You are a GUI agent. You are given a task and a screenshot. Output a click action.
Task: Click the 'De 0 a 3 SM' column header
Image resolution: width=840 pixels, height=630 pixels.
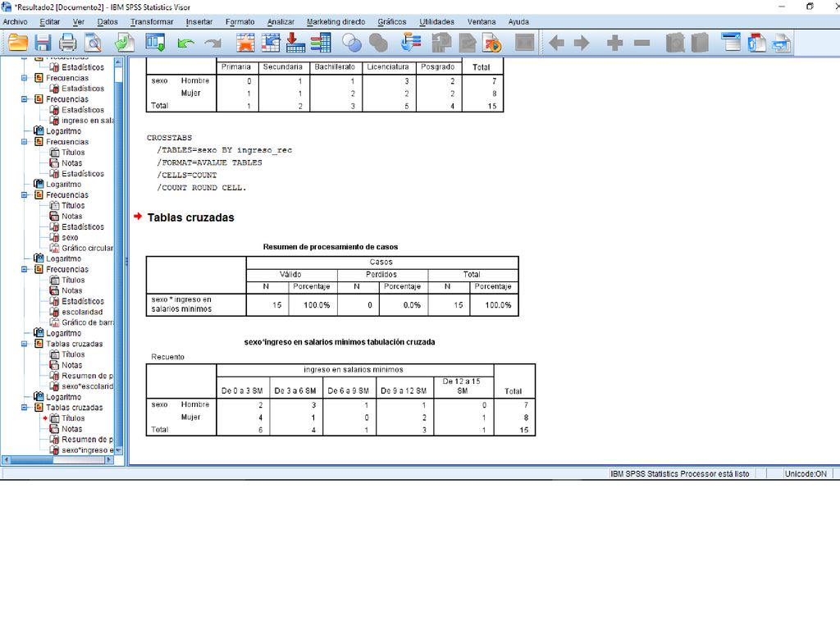click(242, 391)
